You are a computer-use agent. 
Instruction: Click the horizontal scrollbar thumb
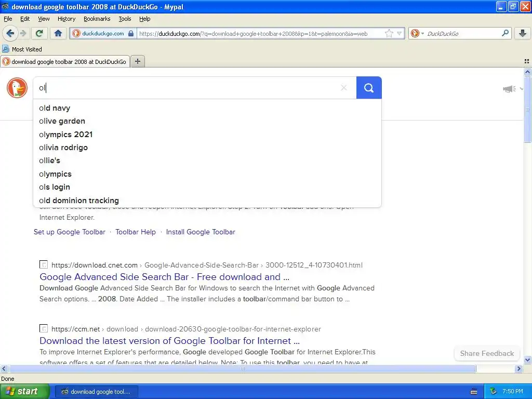point(242,368)
